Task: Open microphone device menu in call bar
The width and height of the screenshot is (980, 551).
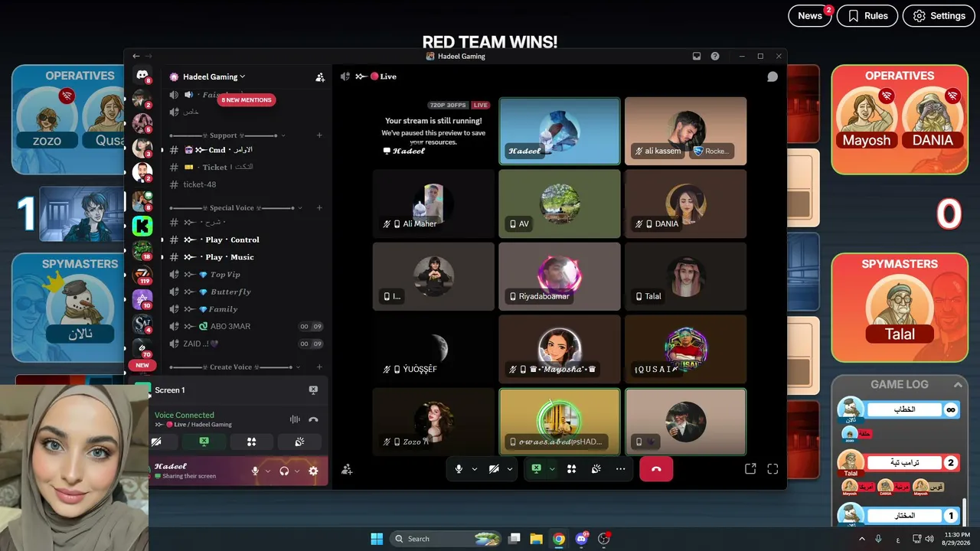Action: (x=475, y=469)
